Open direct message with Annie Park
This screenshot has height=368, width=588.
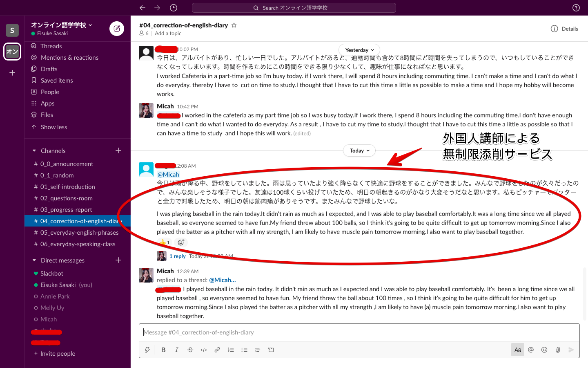pos(55,296)
